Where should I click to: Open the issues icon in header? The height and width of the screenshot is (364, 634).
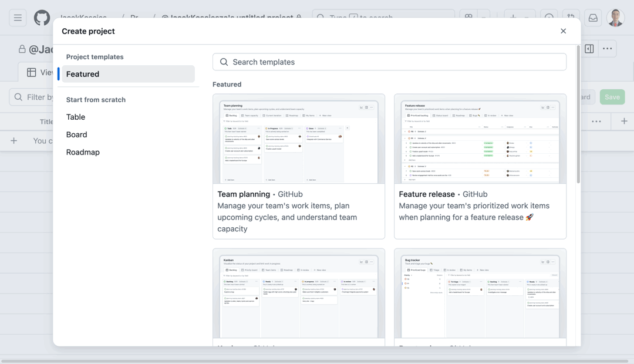(x=549, y=18)
